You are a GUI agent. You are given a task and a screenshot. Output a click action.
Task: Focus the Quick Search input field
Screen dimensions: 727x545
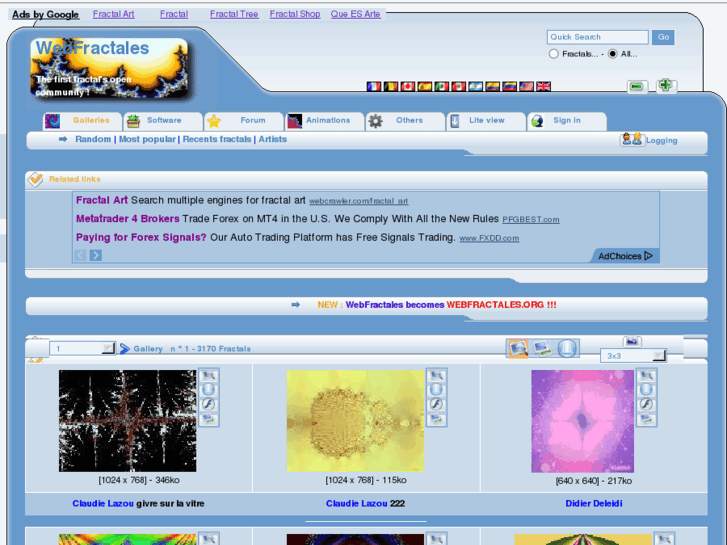click(x=597, y=37)
